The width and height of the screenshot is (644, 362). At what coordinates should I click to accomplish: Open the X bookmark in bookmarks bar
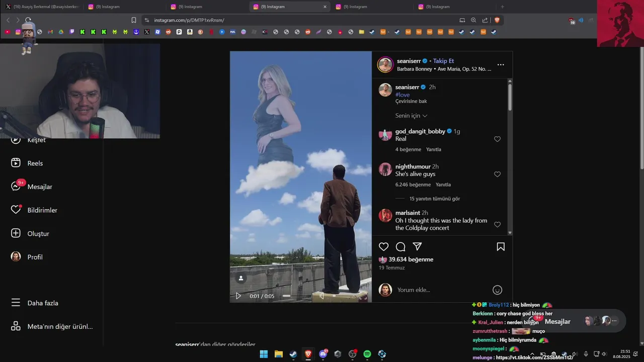click(146, 32)
